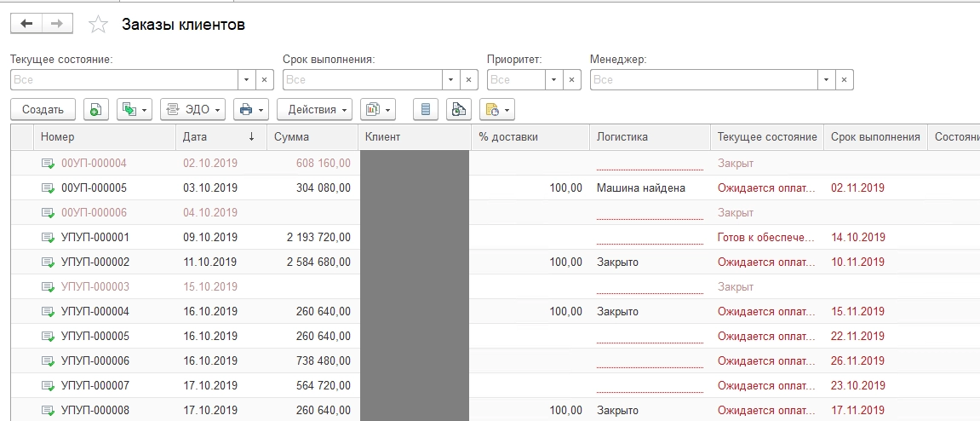Click the list settings icon button

coord(427,109)
